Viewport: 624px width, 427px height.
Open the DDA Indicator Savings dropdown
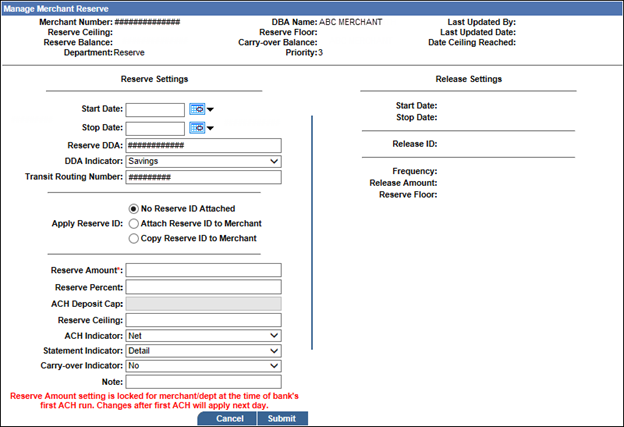[x=203, y=161]
